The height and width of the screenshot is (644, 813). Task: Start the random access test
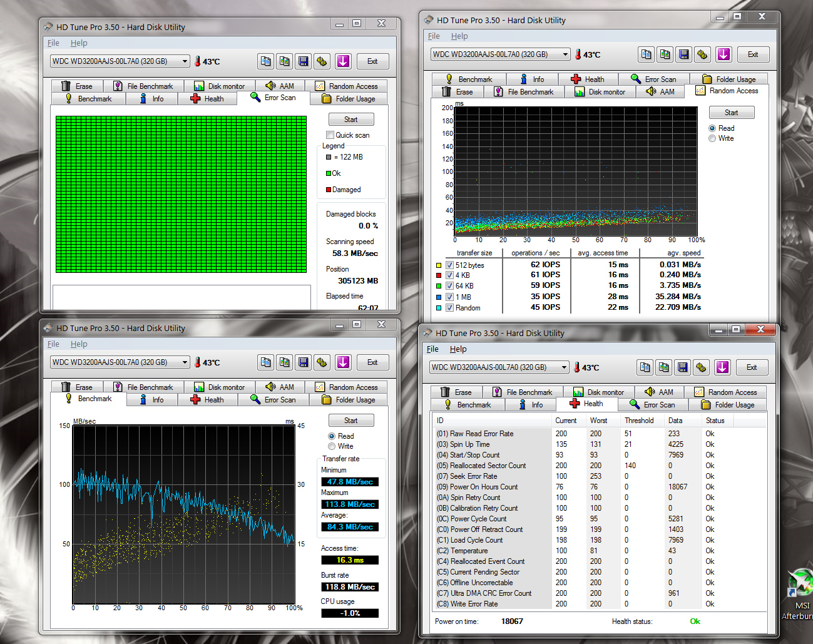click(732, 113)
